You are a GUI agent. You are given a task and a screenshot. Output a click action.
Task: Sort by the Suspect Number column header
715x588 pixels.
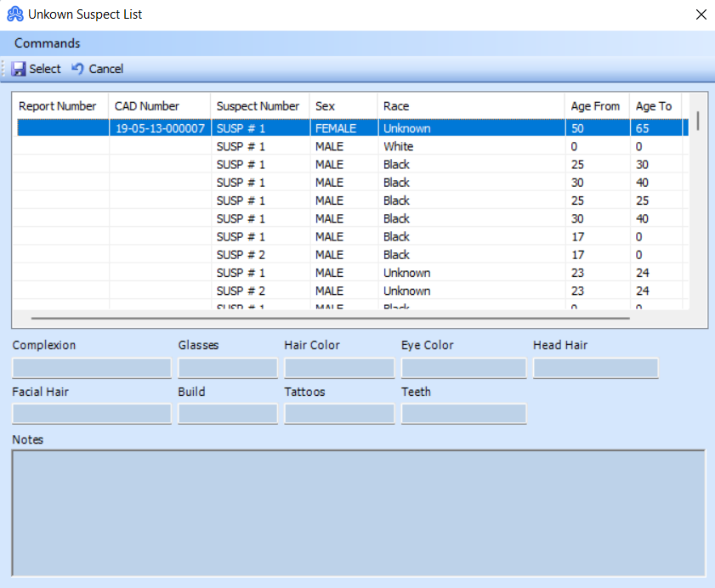click(258, 105)
